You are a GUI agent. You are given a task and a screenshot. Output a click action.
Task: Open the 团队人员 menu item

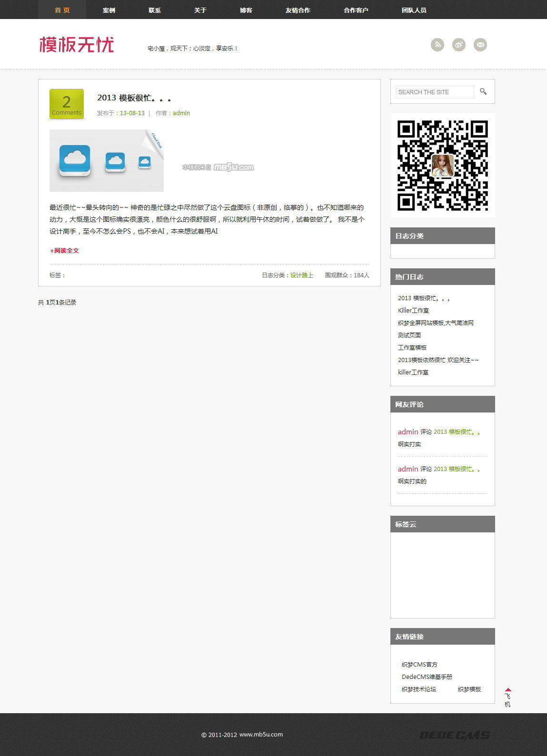(414, 10)
